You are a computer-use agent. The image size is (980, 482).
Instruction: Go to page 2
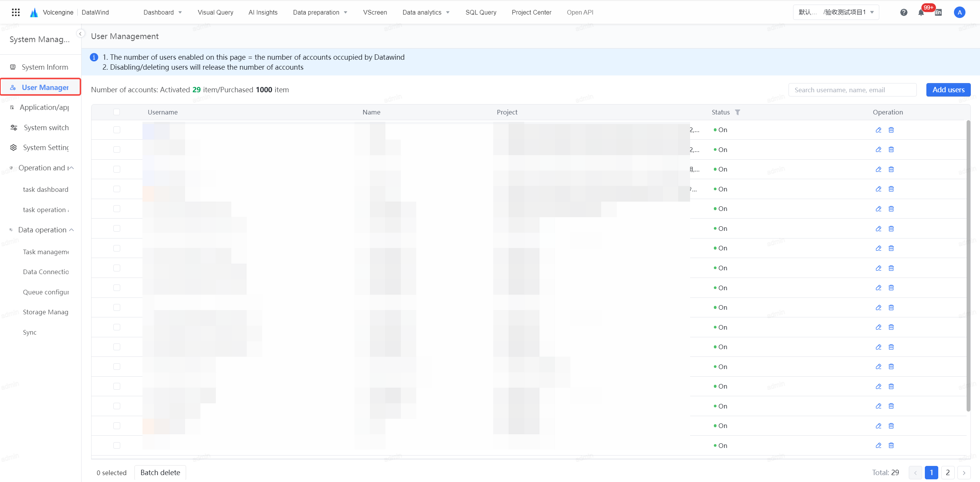[948, 472]
